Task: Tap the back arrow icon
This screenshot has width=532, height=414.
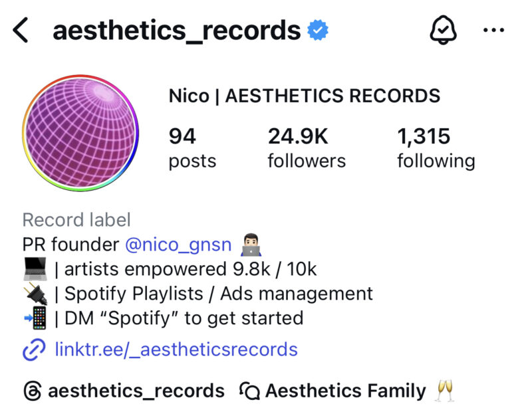Action: pos(21,31)
